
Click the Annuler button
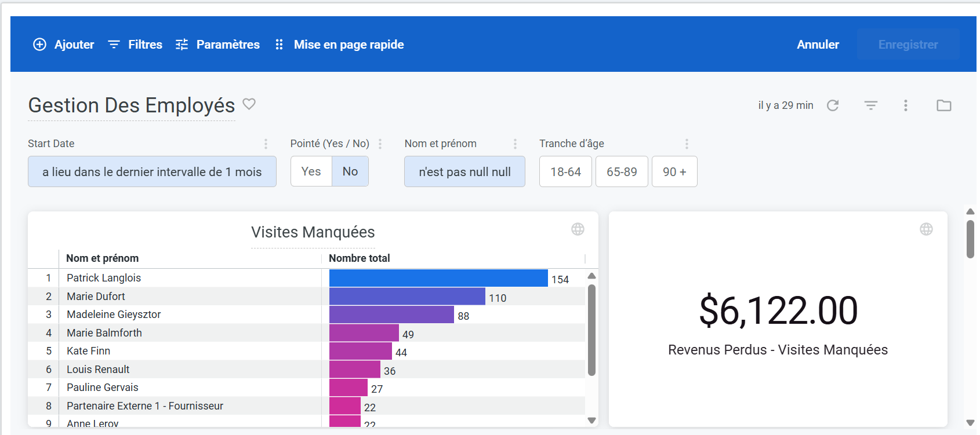818,45
